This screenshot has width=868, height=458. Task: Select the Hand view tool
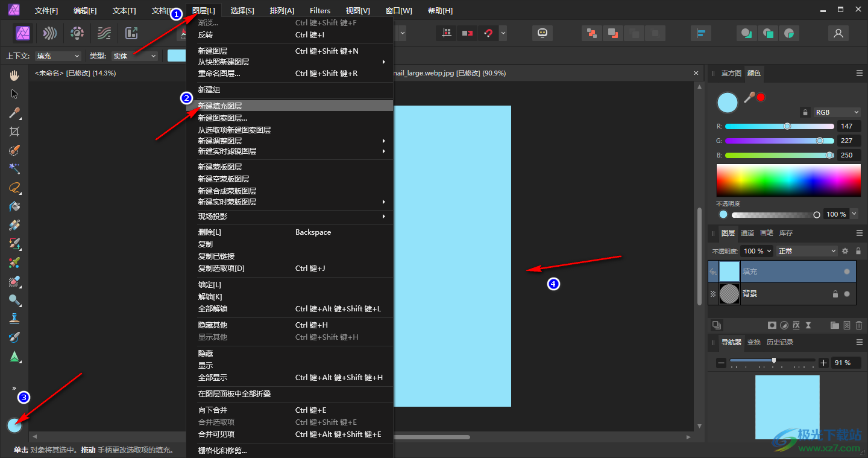[14, 75]
